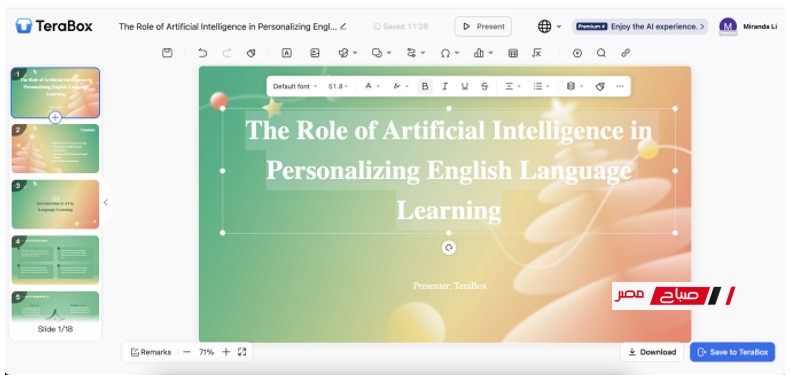
Task: Click the Present button
Action: 483,26
